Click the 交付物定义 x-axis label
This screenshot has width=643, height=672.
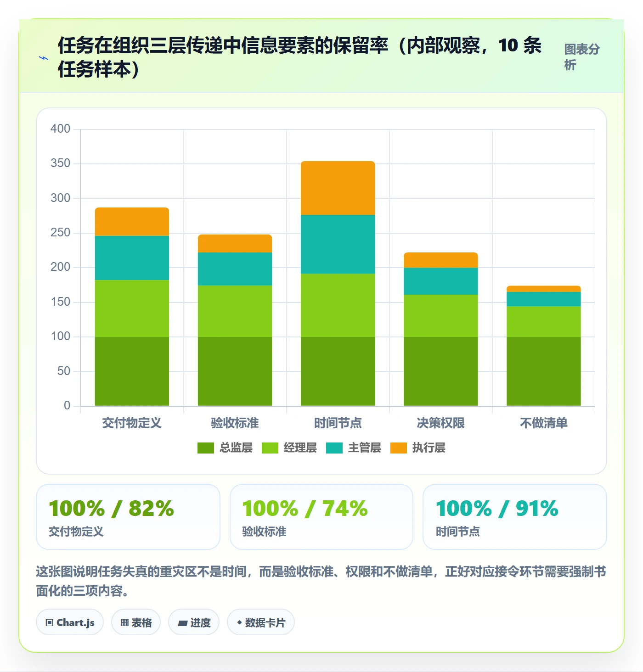tap(132, 423)
